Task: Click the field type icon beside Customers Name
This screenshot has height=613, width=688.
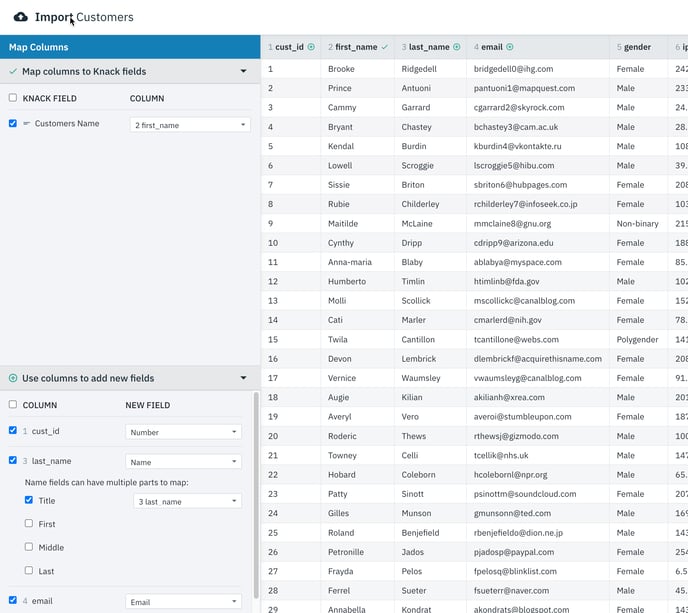Action: [26, 123]
